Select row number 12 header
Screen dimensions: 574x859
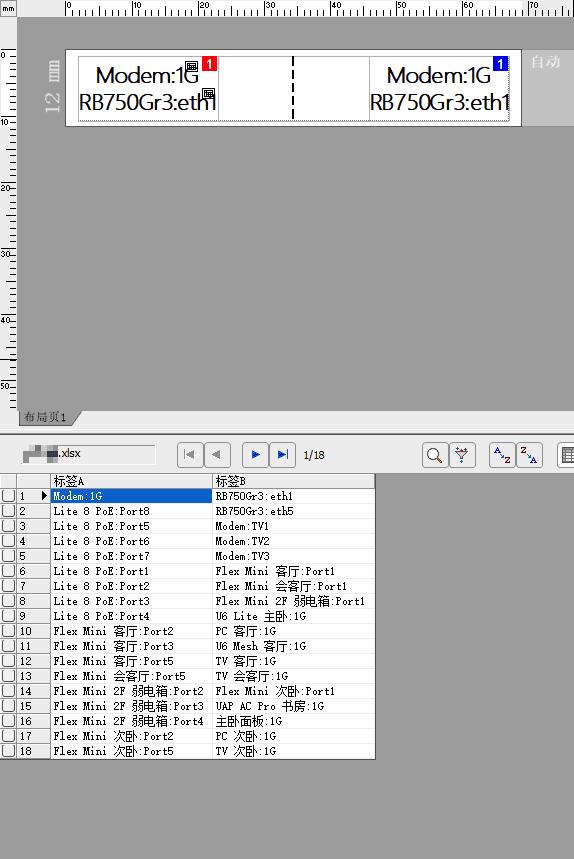pos(33,661)
